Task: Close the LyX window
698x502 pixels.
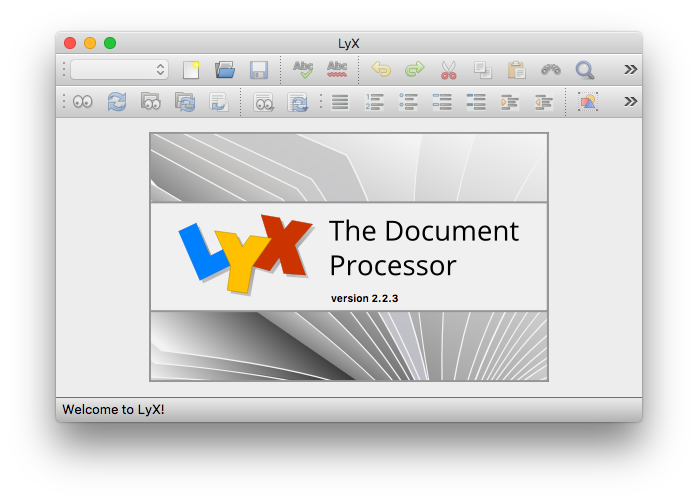Action: click(70, 43)
